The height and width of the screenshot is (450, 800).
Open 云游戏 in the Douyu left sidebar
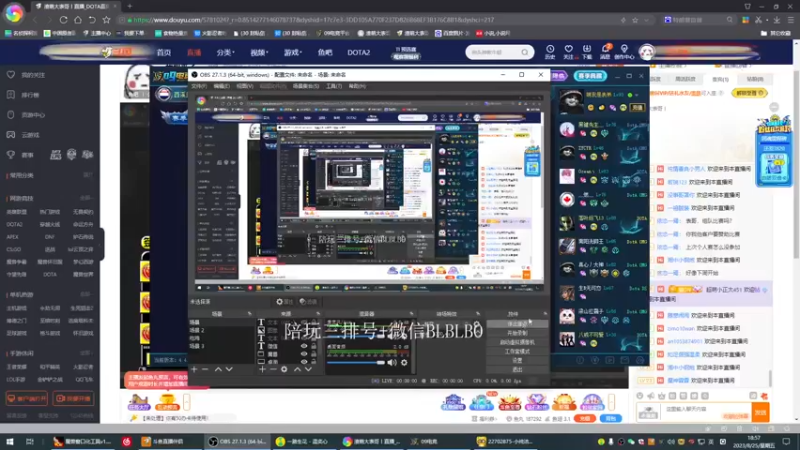[x=24, y=135]
